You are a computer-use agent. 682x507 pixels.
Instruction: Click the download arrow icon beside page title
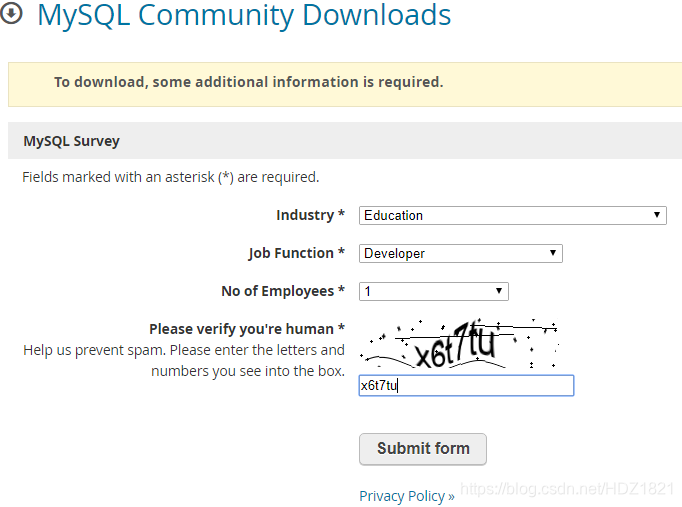click(11, 13)
